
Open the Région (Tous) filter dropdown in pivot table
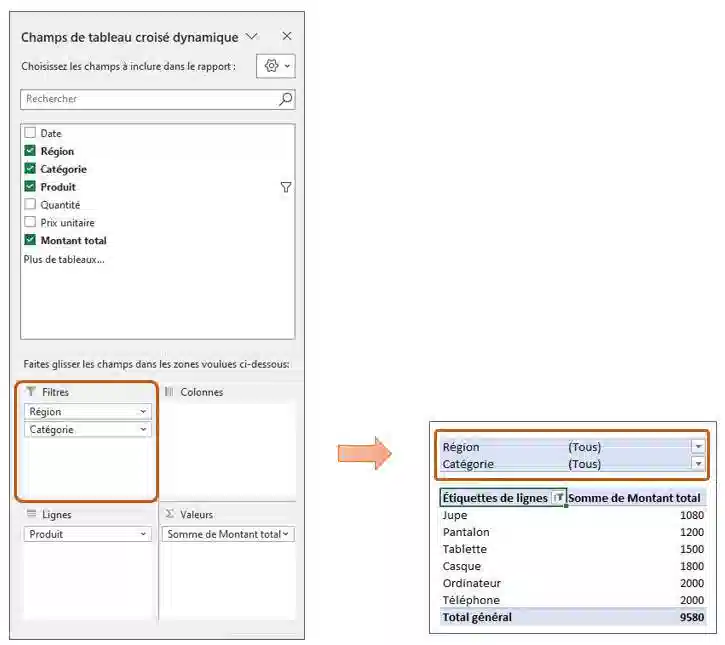[x=698, y=447]
